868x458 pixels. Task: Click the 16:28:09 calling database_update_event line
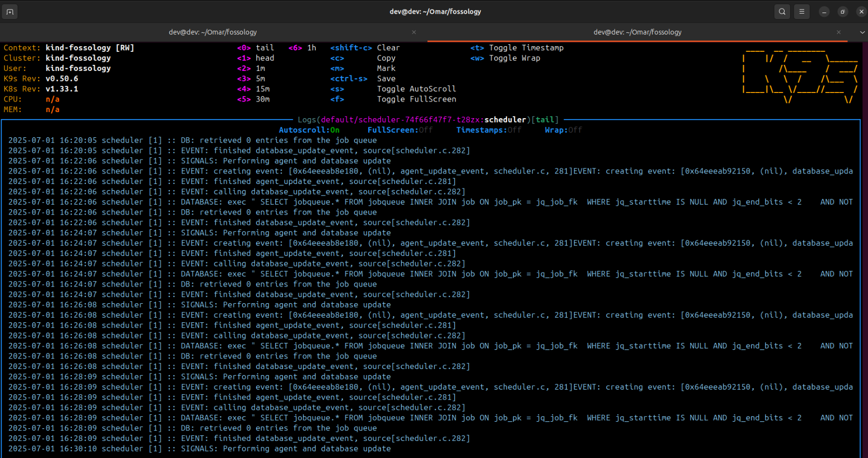click(237, 408)
